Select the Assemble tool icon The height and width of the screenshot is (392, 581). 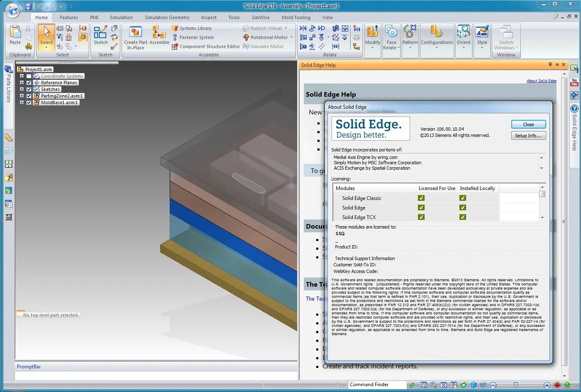159,32
